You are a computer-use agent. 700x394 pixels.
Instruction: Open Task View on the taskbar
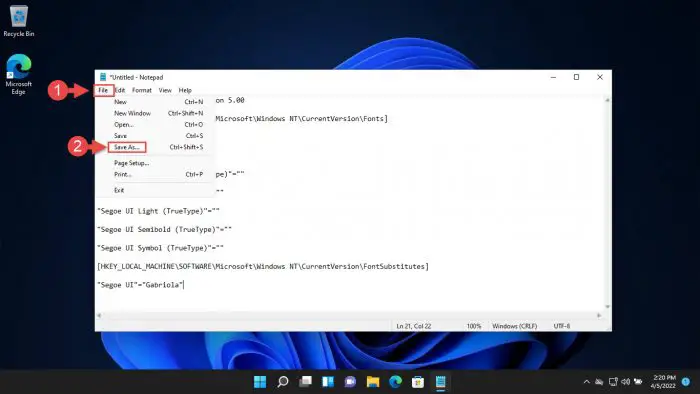pos(305,382)
